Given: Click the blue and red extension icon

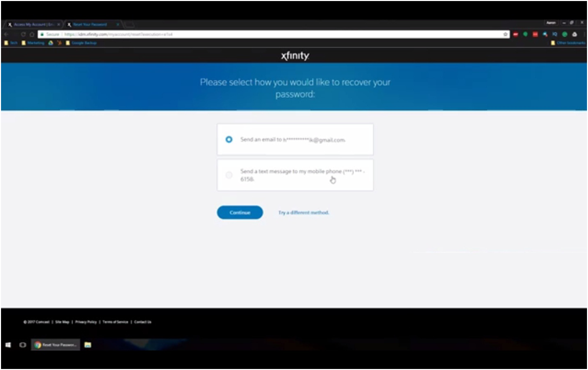Looking at the screenshot, I should click(545, 34).
